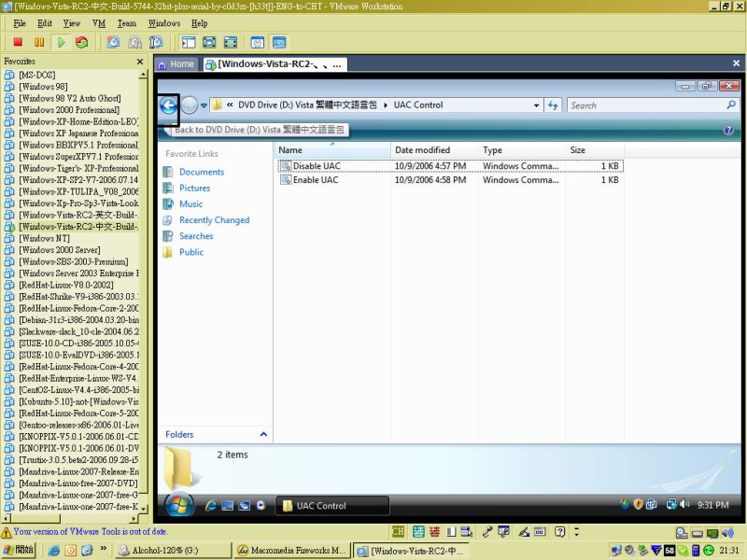Click Favorites list scrollbar down arrow
The width and height of the screenshot is (747, 560).
tap(143, 508)
